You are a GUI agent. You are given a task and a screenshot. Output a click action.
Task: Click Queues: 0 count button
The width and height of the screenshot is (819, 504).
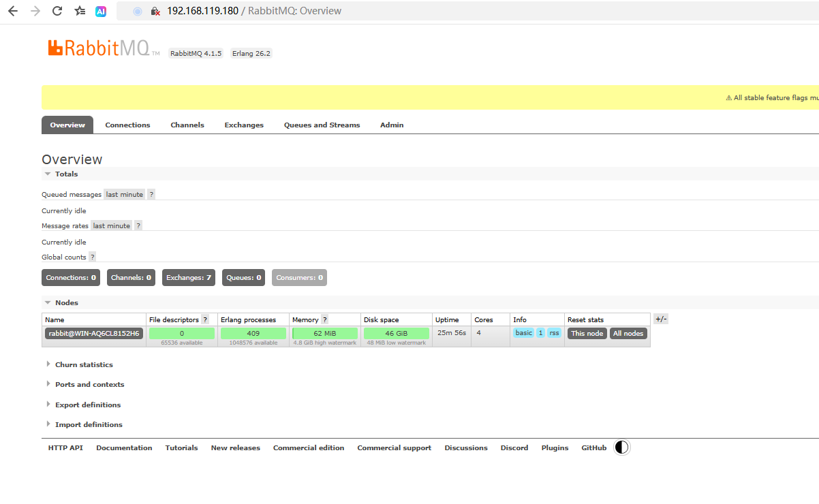point(244,278)
